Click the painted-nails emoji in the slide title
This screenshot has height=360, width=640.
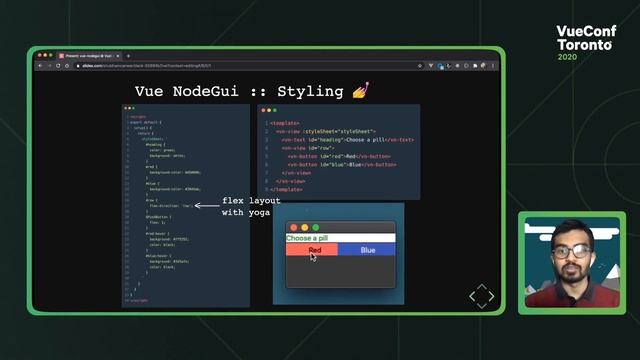(361, 90)
